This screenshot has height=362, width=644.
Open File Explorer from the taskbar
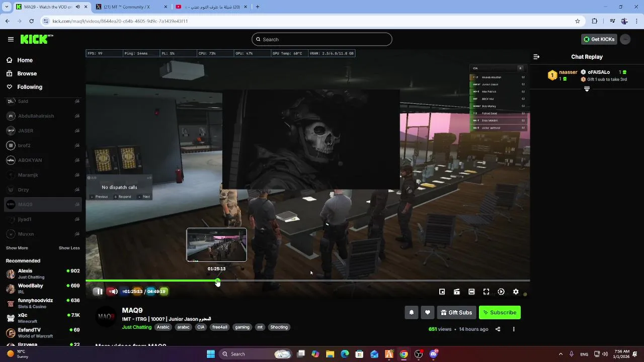click(330, 354)
